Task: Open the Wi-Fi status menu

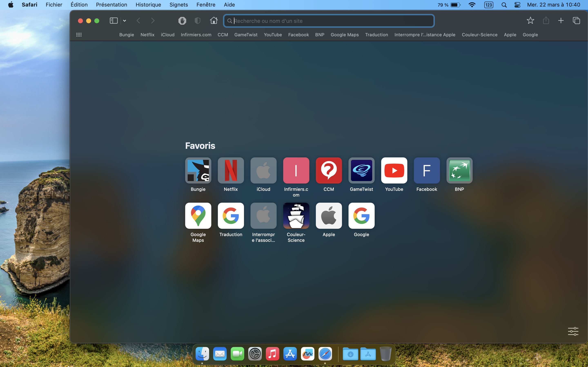Action: [x=472, y=5]
